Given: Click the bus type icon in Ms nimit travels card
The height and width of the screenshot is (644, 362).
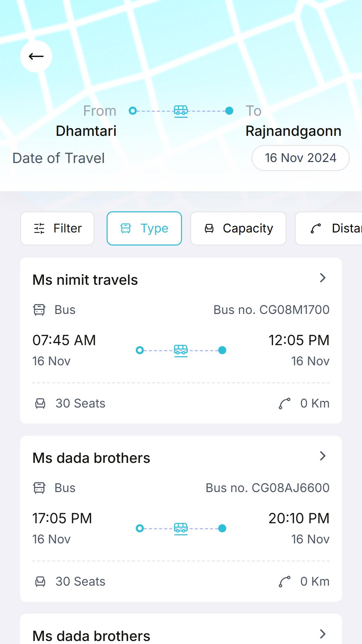Looking at the screenshot, I should (39, 310).
